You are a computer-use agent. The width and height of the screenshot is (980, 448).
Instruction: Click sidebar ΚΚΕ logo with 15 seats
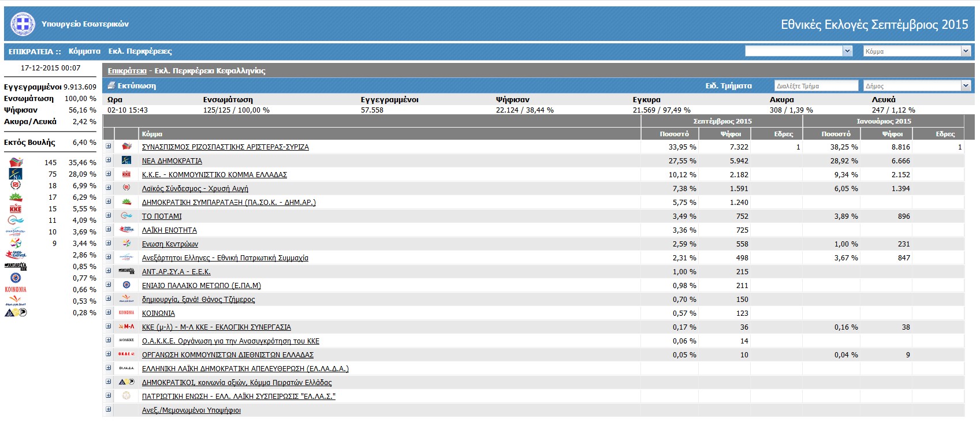pos(16,208)
